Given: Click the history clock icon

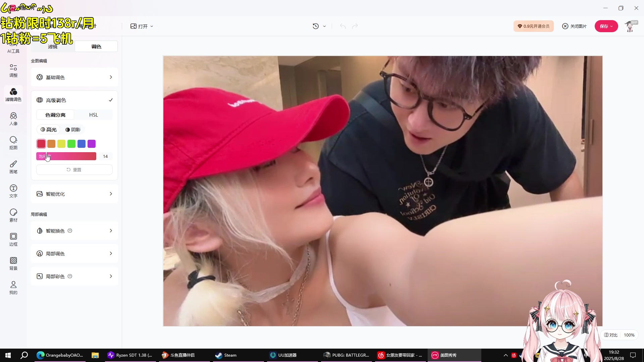Looking at the screenshot, I should pyautogui.click(x=316, y=26).
